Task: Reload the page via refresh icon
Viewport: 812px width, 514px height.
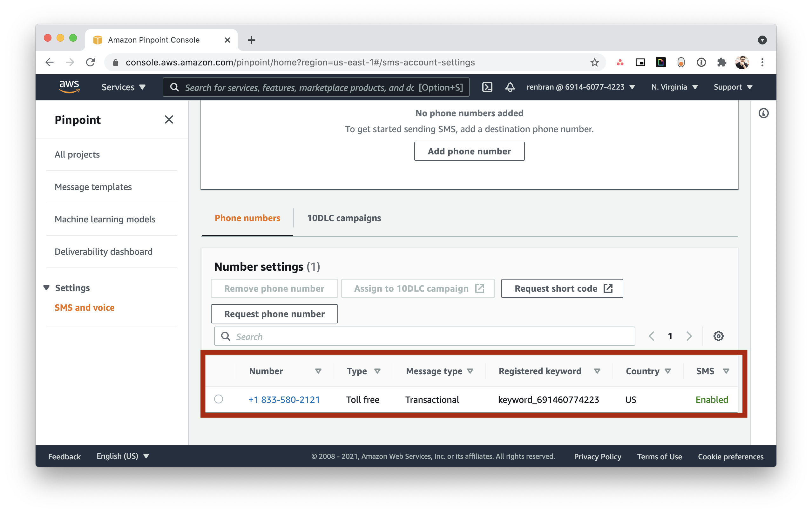Action: tap(90, 62)
